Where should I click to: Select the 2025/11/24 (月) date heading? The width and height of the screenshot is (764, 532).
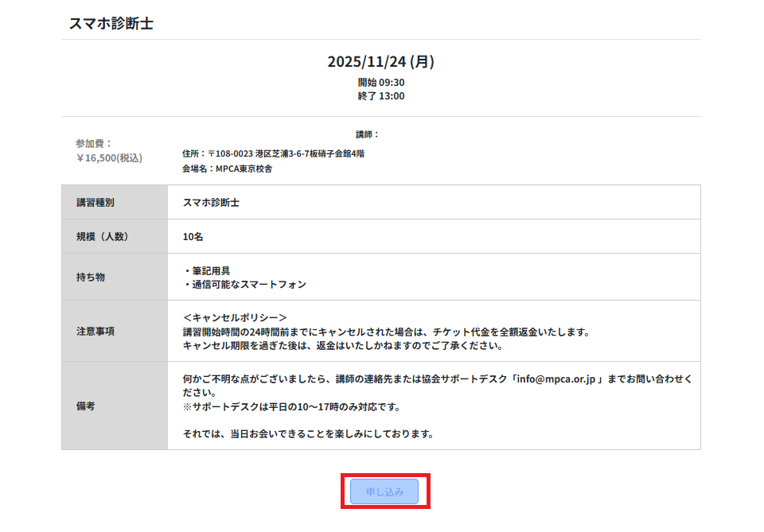[380, 62]
